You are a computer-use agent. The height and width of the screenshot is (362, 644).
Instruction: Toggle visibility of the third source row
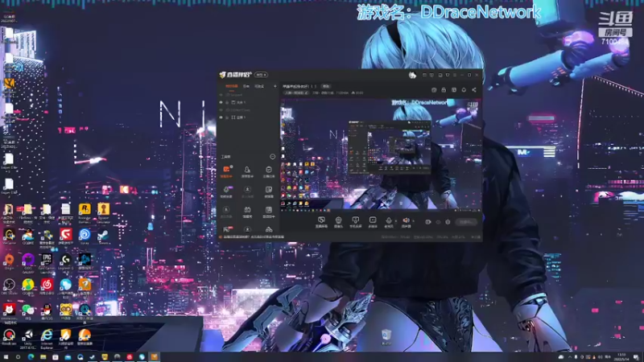[x=221, y=110]
